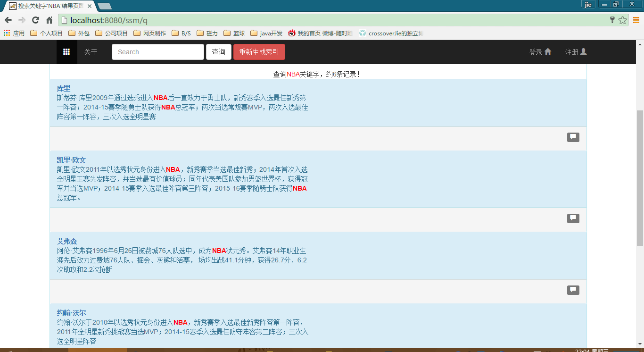Screen dimensions: 644x352
Task: Click the page vertical scrollbar thumb
Action: pos(640,178)
